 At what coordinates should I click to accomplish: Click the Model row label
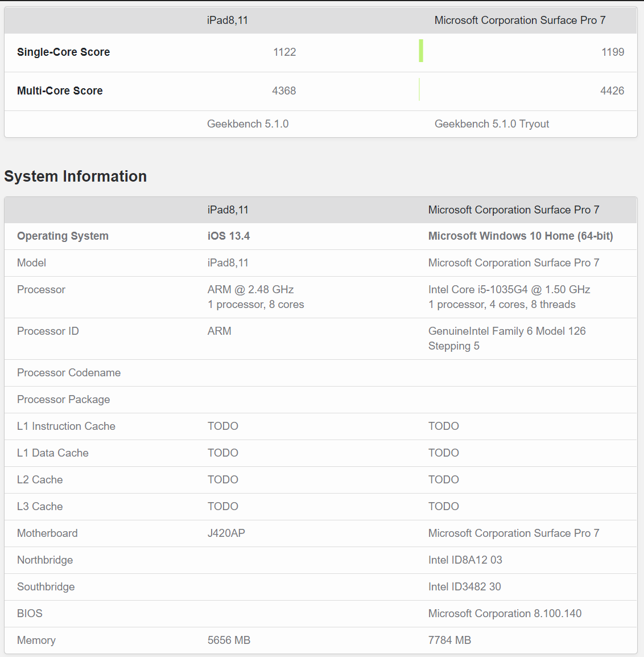click(x=31, y=262)
